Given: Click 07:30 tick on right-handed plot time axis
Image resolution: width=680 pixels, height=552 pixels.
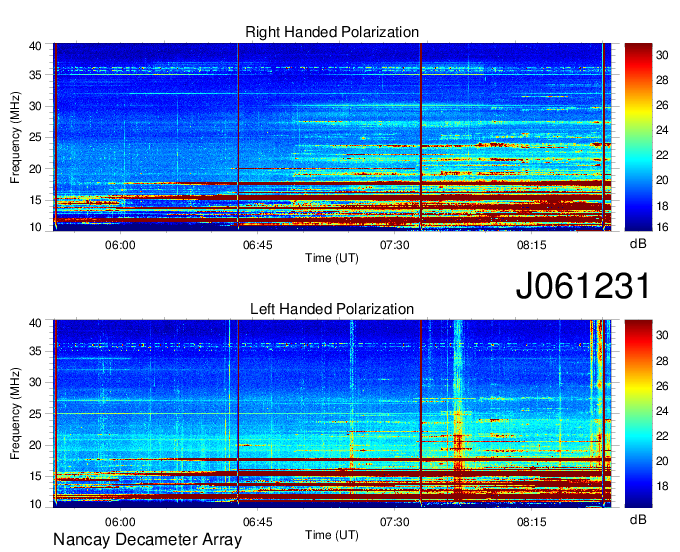Looking at the screenshot, I should click(x=395, y=245).
